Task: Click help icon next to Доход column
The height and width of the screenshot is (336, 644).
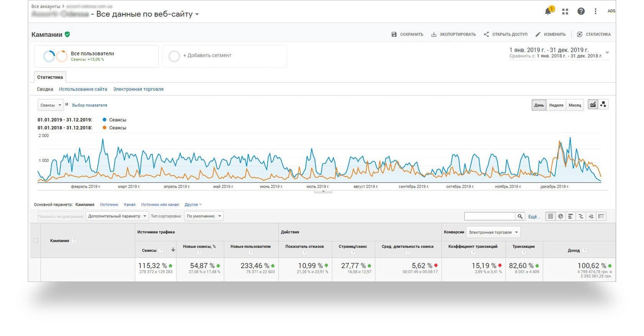Action: [x=585, y=250]
